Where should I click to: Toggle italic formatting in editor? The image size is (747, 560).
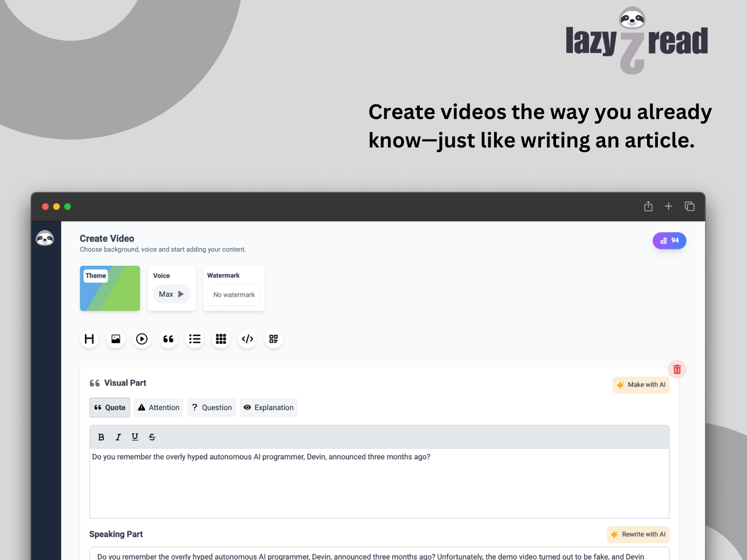[118, 437]
